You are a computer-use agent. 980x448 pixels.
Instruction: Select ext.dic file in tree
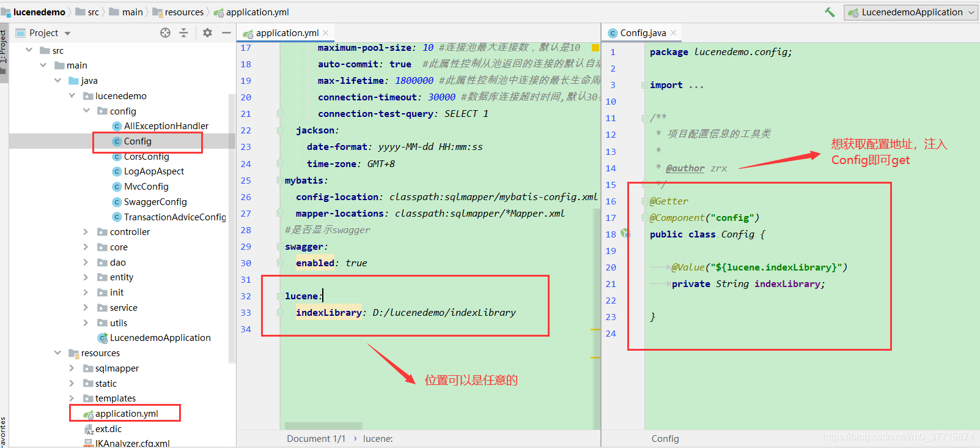[103, 429]
